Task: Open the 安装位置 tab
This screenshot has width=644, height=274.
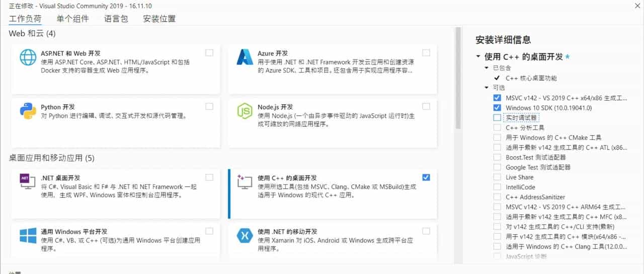Action: point(159,19)
